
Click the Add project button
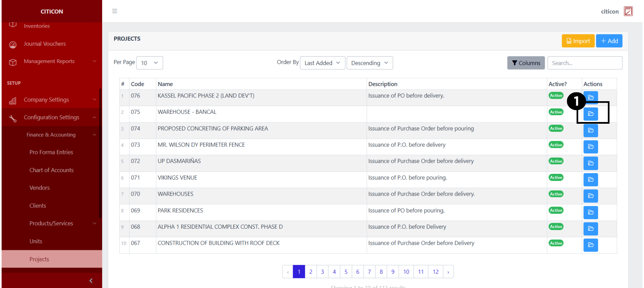click(x=609, y=41)
